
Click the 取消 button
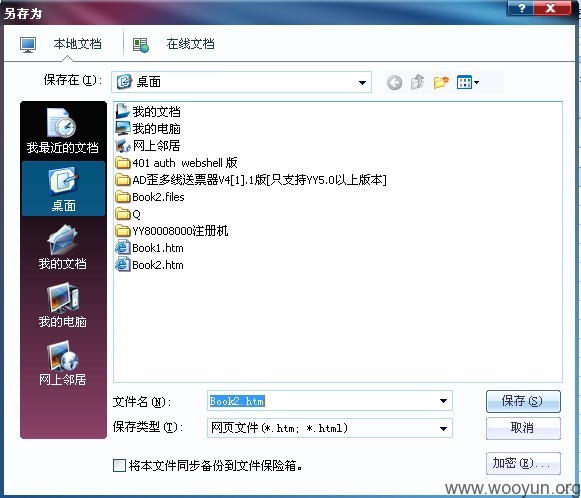pos(523,428)
